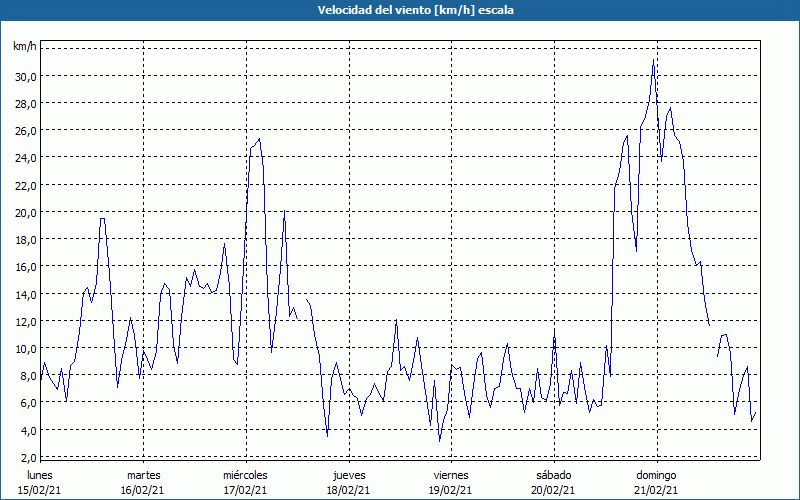800x500 pixels.
Task: Click the '14,0' y-axis label
Action: (26, 294)
